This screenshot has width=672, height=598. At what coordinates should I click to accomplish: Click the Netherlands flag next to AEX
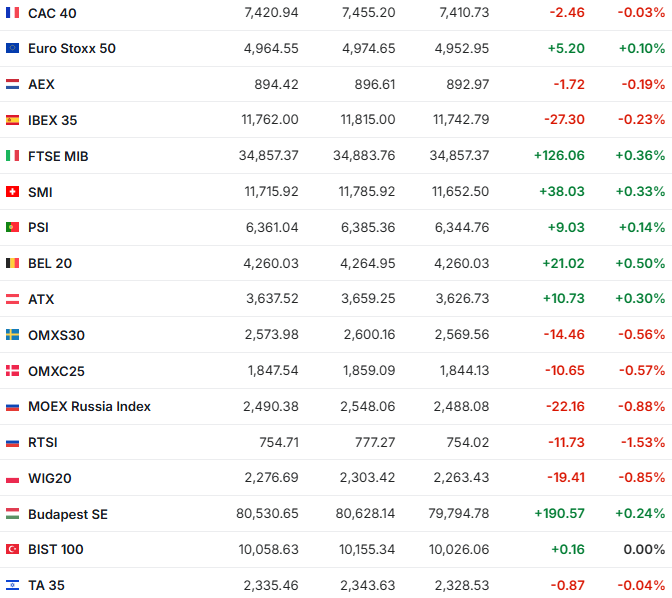pos(12,84)
